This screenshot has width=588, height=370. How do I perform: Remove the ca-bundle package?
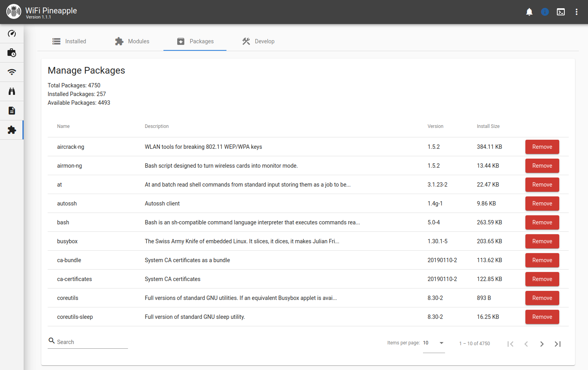point(542,260)
